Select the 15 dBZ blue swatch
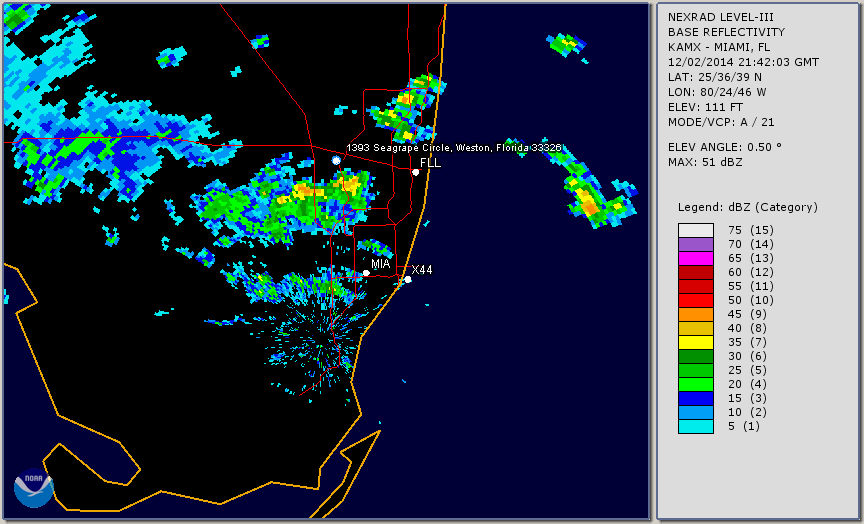Screen dimensions: 864x524 [x=696, y=398]
